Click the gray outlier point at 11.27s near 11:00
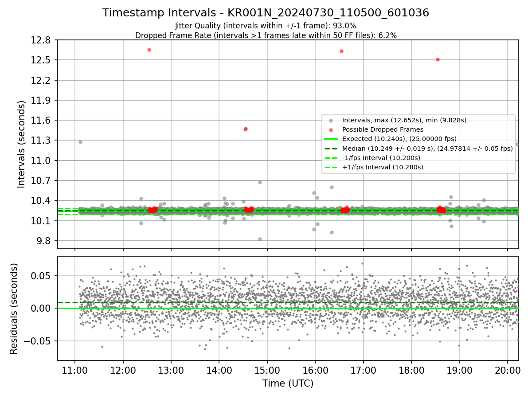This screenshot has height=399, width=532. (x=80, y=142)
